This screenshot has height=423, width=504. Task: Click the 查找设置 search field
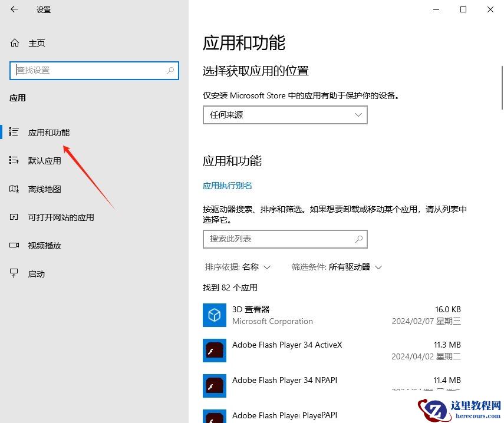[94, 70]
